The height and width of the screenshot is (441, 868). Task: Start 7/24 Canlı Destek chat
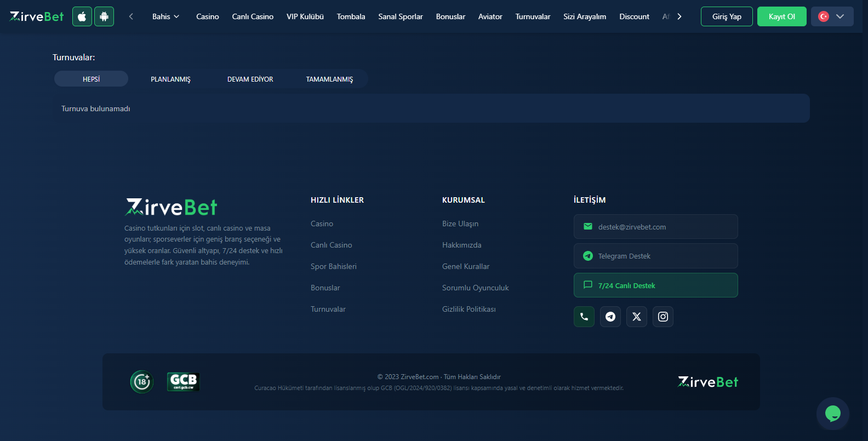pos(656,285)
